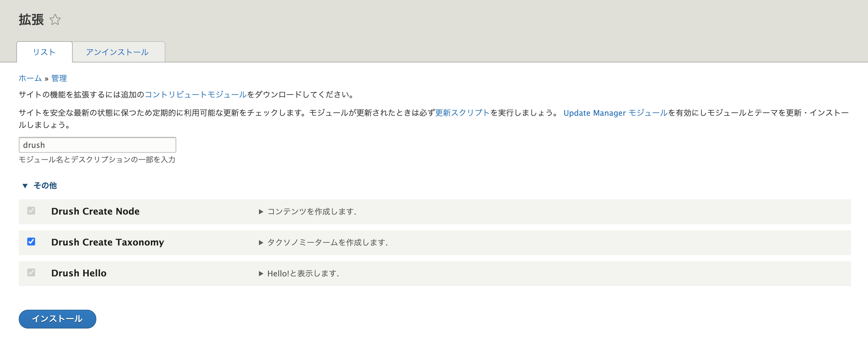Image resolution: width=868 pixels, height=337 pixels.
Task: Click the Drush Hello module label
Action: click(x=78, y=273)
